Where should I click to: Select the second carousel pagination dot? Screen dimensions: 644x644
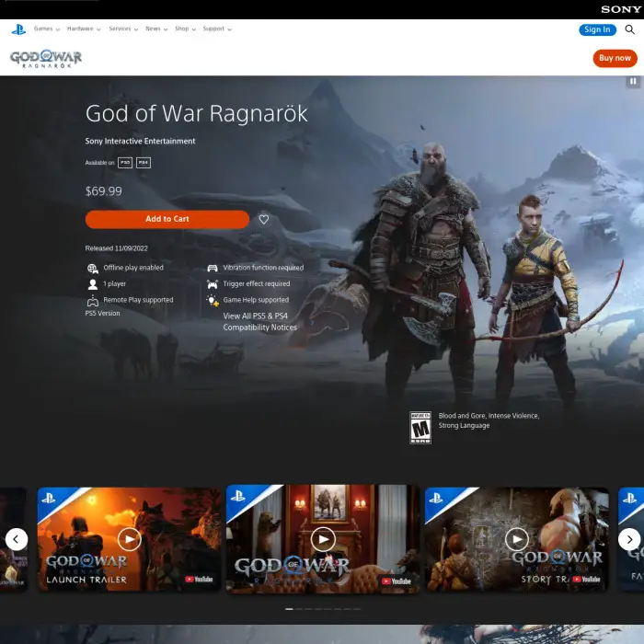pos(299,609)
